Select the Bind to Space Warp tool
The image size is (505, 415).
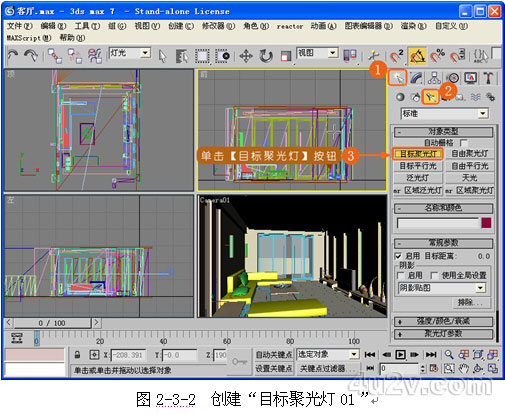95,56
